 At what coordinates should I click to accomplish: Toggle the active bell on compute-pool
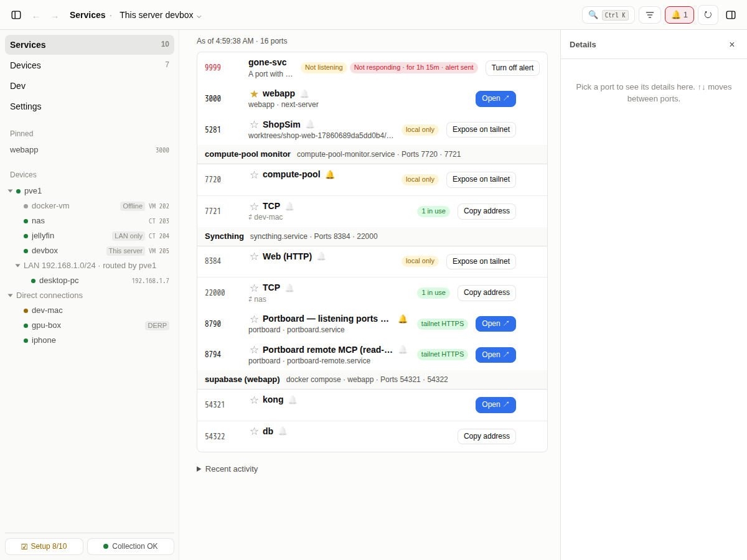click(x=330, y=175)
